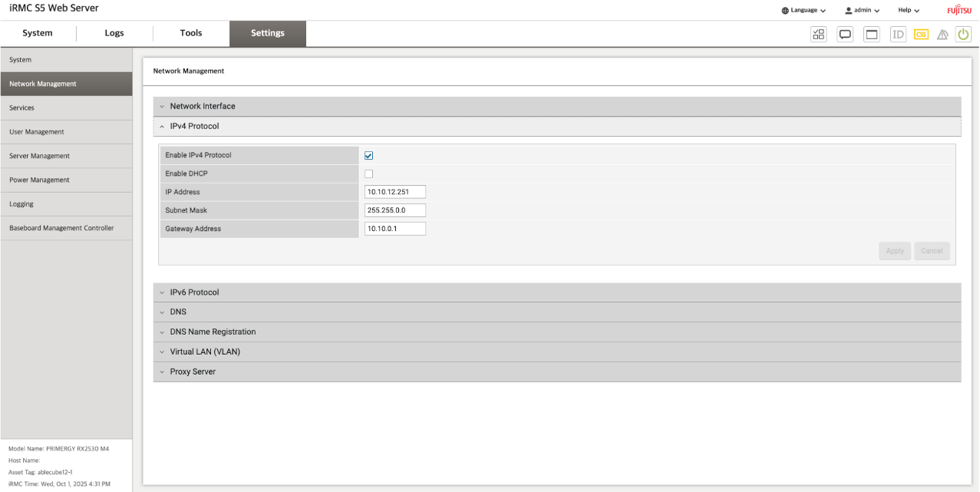Viewport: 980px width, 492px height.
Task: Click the Gateway Address input field
Action: pos(395,229)
